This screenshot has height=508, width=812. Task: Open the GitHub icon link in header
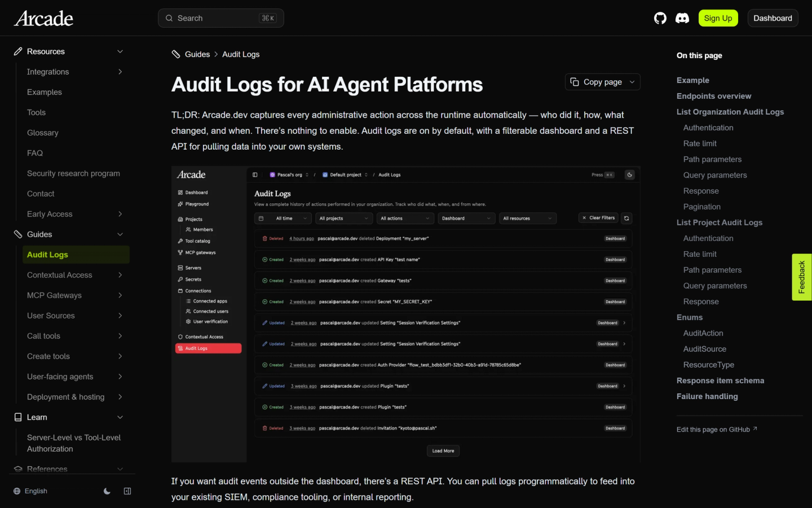click(x=660, y=18)
